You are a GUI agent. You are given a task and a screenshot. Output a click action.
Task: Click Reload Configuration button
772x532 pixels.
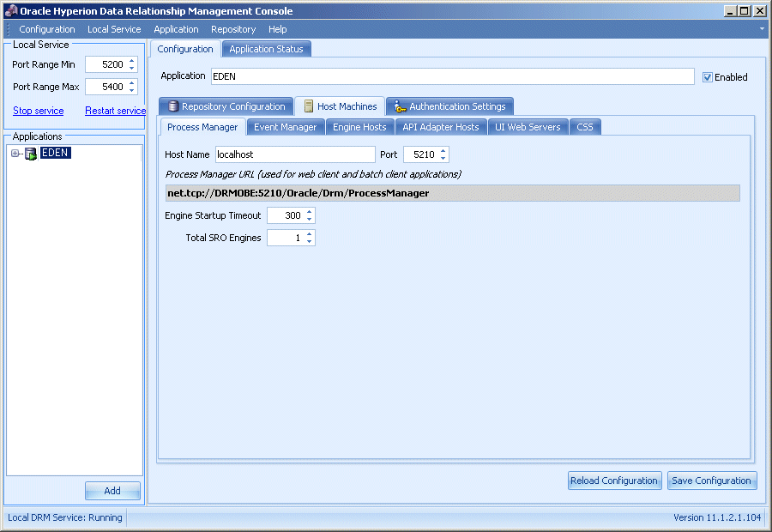point(614,481)
